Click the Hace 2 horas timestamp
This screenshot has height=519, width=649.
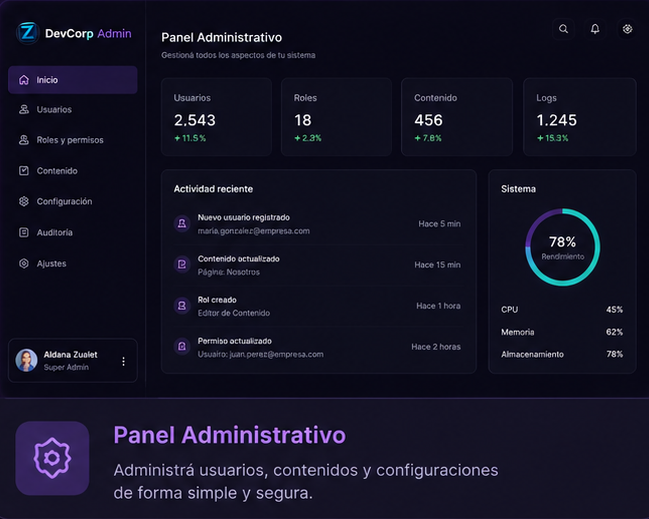coord(436,346)
